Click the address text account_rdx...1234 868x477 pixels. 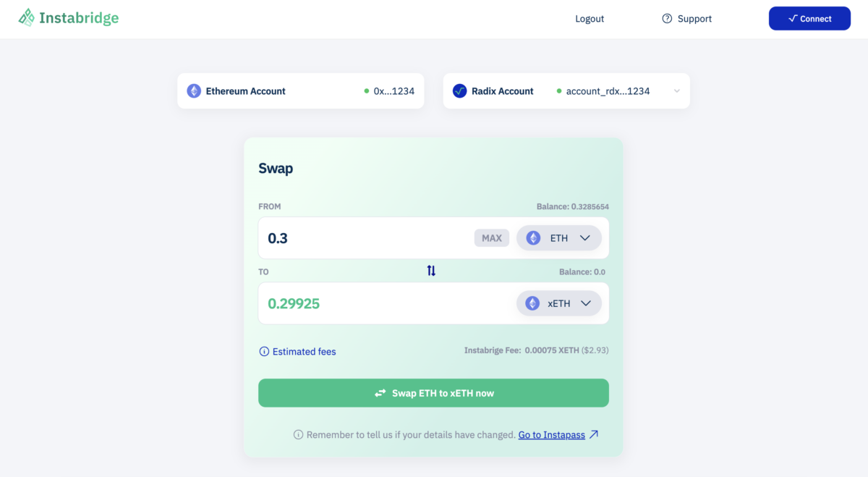pyautogui.click(x=608, y=91)
